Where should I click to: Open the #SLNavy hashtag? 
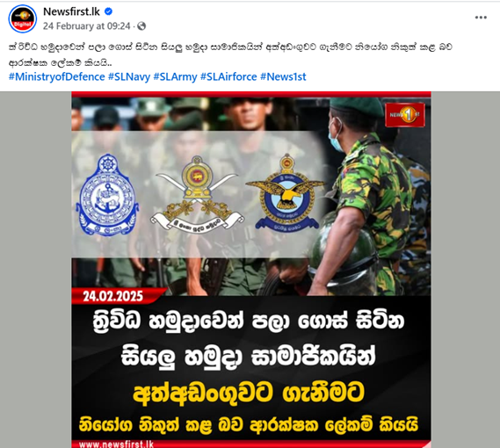129,76
